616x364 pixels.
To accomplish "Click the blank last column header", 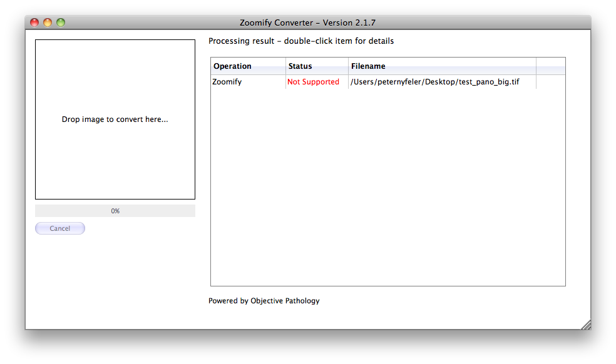I will pos(550,66).
